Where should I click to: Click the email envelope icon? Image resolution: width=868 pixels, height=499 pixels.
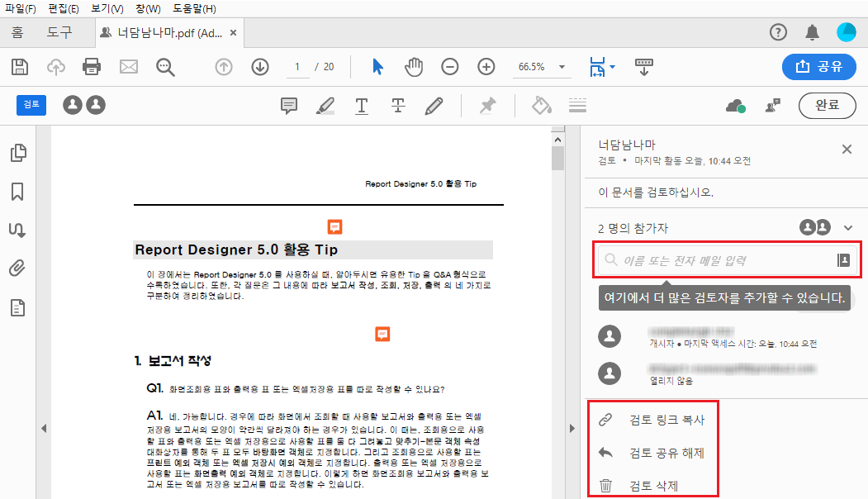point(129,67)
